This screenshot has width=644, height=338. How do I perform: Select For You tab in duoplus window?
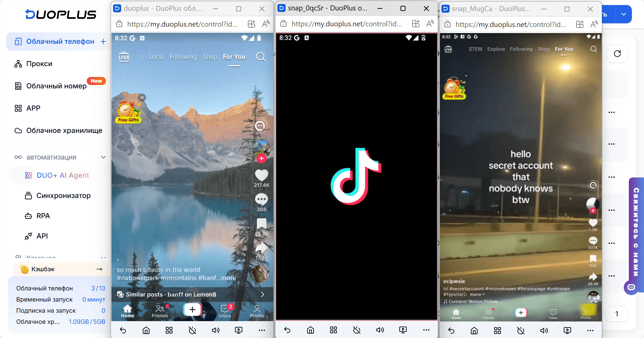234,57
